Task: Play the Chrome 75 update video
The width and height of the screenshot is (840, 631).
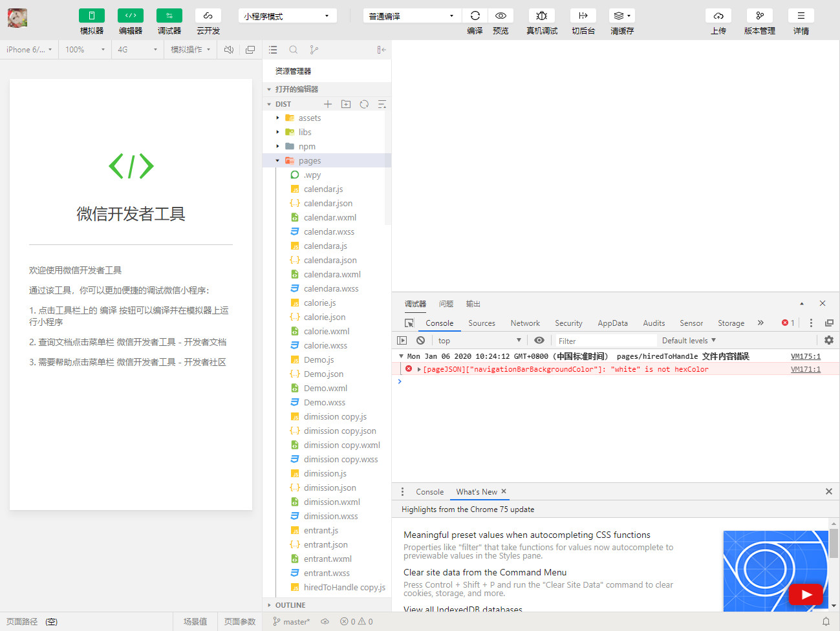Action: pyautogui.click(x=806, y=595)
